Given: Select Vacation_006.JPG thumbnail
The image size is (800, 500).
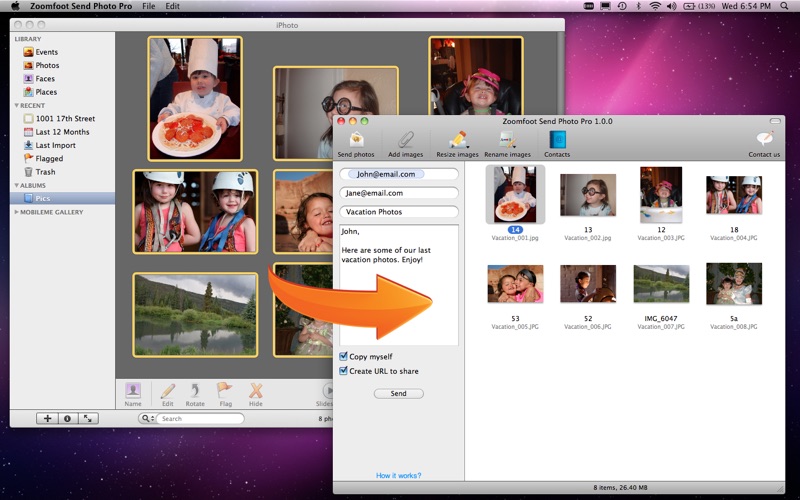Looking at the screenshot, I should tap(588, 284).
